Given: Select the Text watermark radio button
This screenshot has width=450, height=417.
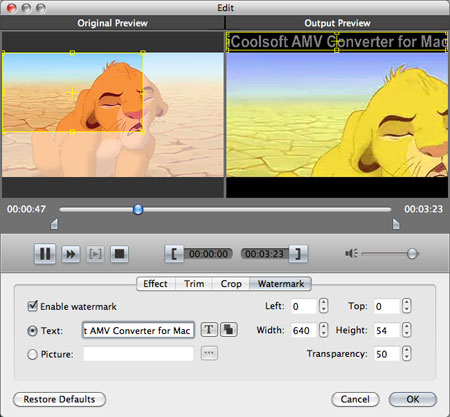Looking at the screenshot, I should (x=32, y=331).
